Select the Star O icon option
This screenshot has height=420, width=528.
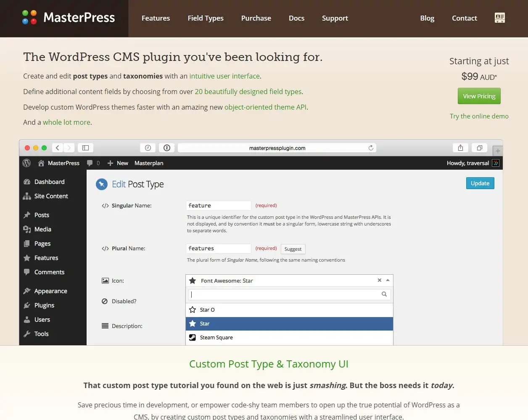point(289,310)
